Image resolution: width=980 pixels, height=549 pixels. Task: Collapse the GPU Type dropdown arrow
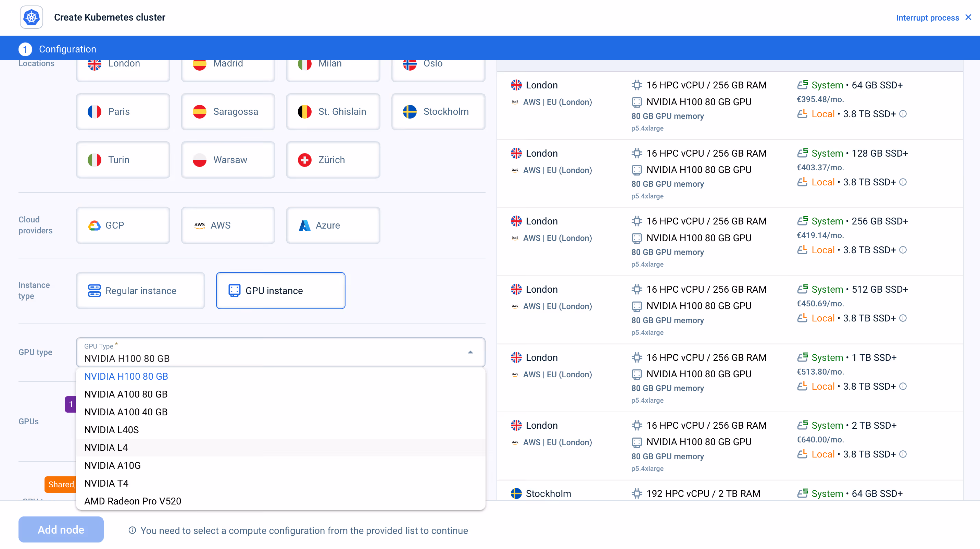coord(470,352)
